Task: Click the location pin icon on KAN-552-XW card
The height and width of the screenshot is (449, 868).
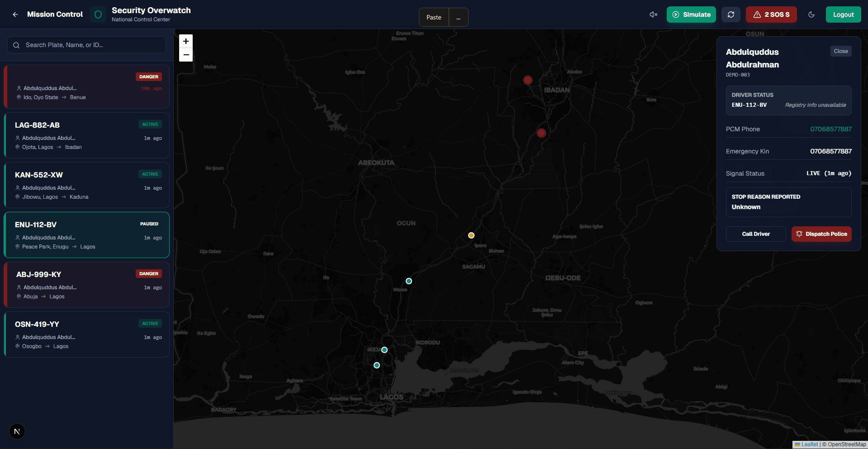Action: [18, 197]
